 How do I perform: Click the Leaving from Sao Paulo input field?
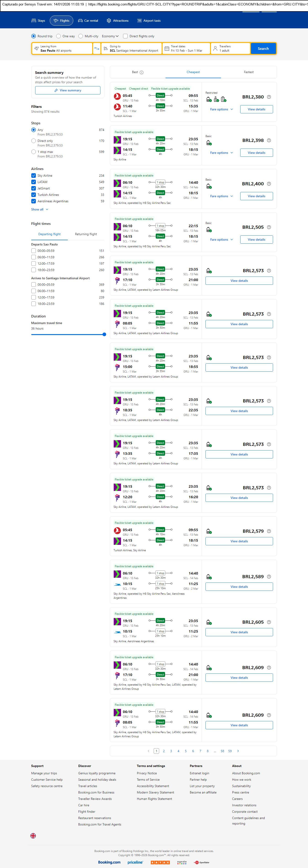point(62,48)
